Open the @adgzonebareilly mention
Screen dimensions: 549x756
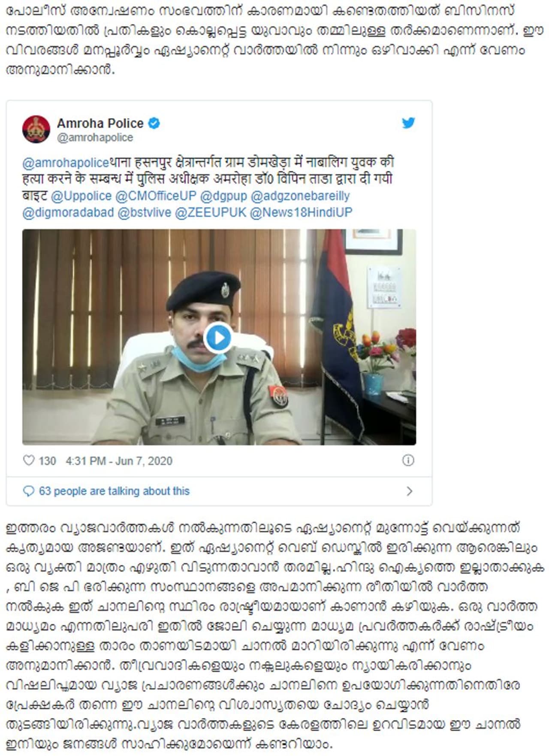click(300, 196)
